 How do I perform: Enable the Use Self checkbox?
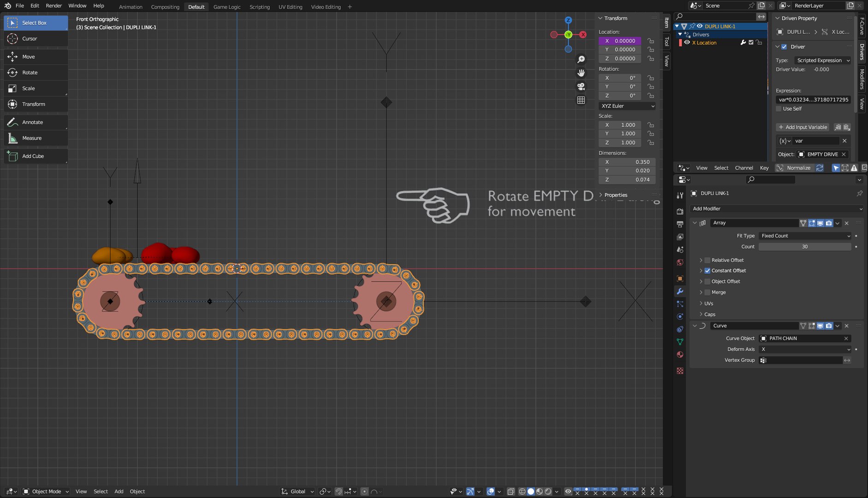click(779, 109)
